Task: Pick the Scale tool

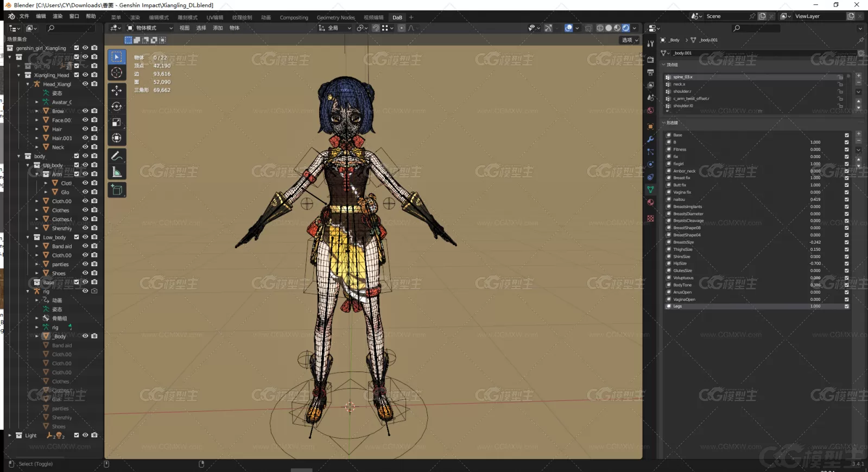Action: (117, 122)
